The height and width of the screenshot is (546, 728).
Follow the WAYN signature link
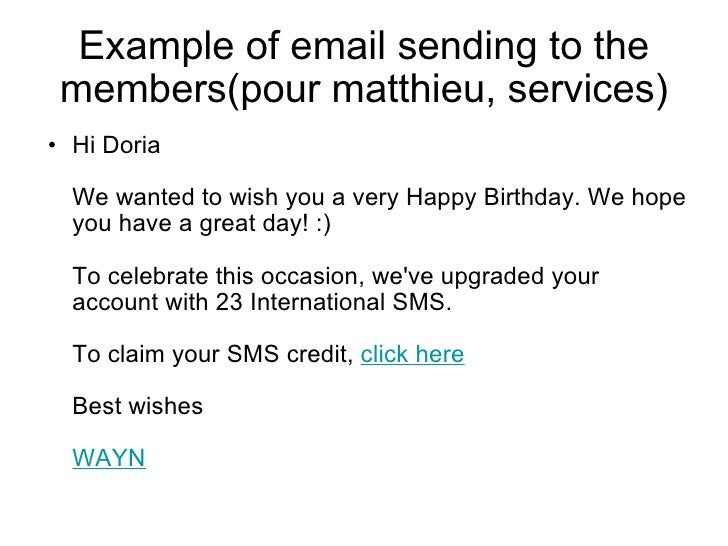[109, 458]
